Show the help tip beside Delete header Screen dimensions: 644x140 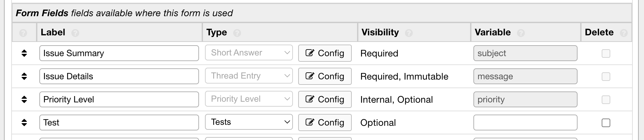[624, 33]
